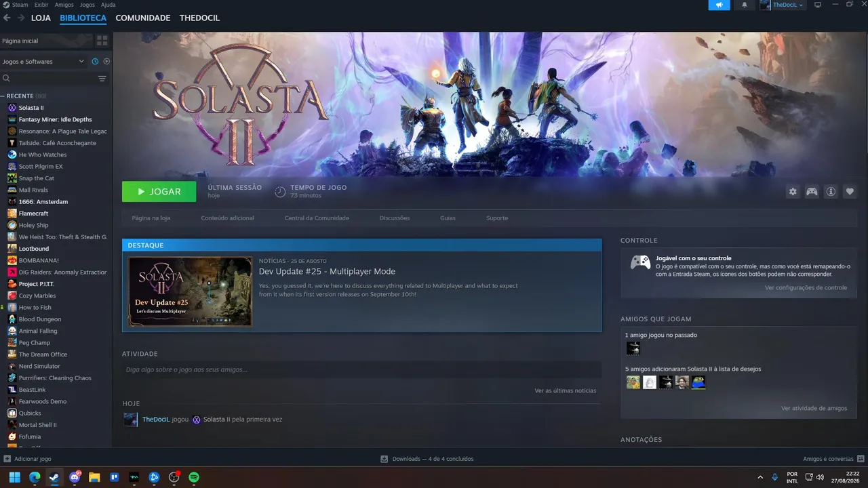Open Ver configurações de controle link
The image size is (868, 488).
point(806,288)
